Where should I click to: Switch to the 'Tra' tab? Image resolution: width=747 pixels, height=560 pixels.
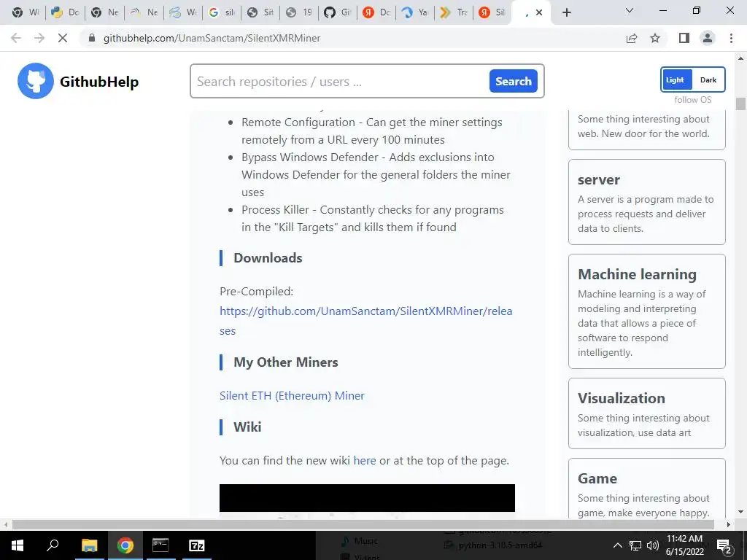coord(454,12)
